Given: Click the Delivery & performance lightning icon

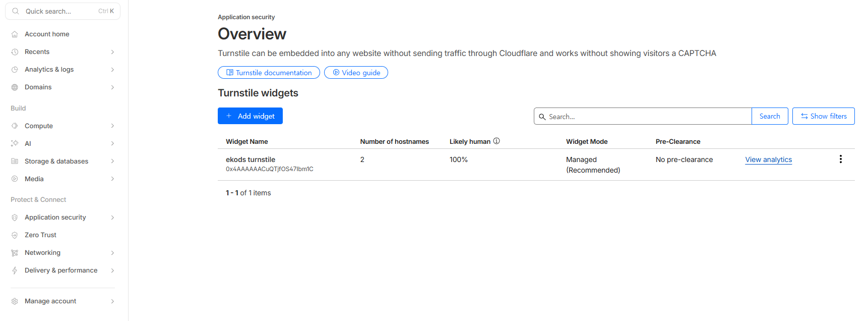Looking at the screenshot, I should click(15, 271).
